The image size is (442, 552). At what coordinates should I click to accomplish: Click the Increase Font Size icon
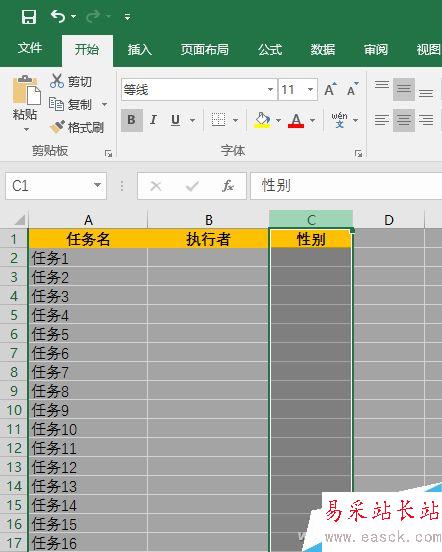point(330,89)
